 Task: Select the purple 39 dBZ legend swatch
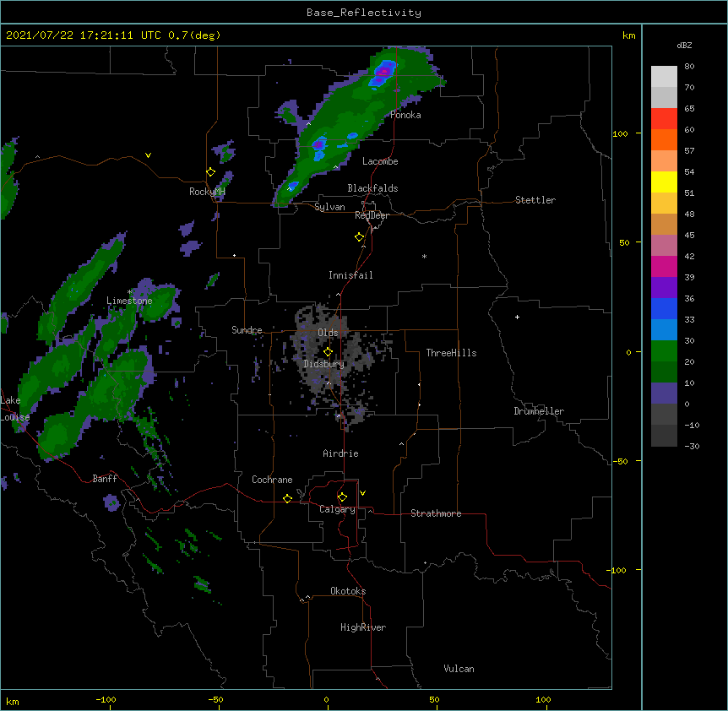tap(664, 287)
